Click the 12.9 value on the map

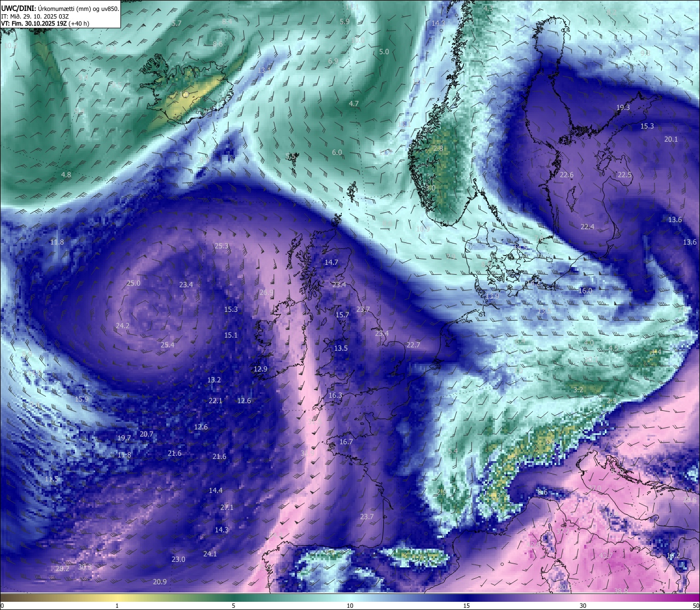[x=260, y=369]
